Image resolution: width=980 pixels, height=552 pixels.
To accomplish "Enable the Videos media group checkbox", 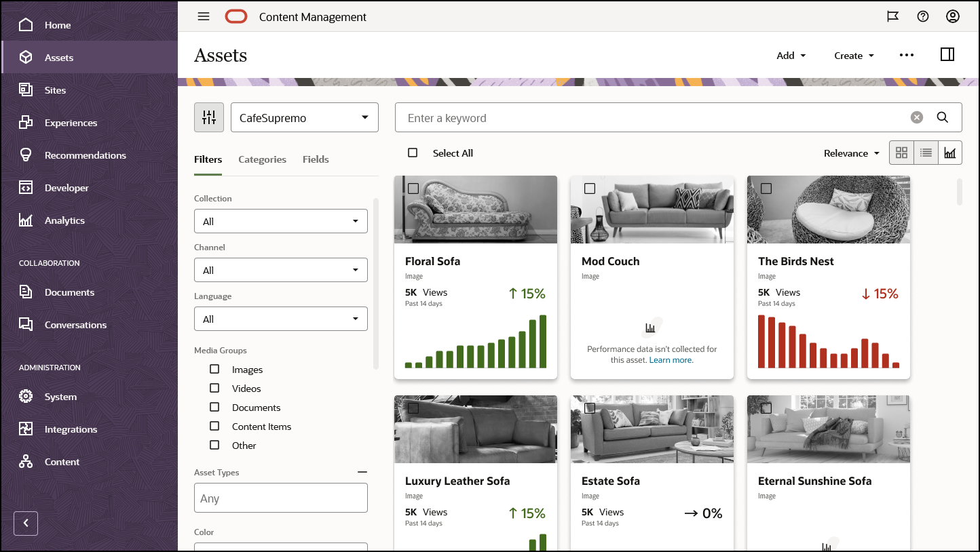I will click(214, 388).
